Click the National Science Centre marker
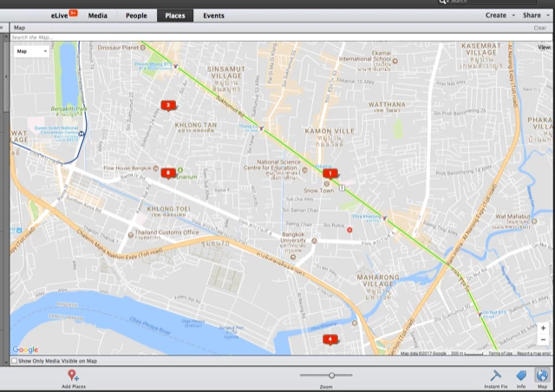The width and height of the screenshot is (555, 392). [304, 170]
